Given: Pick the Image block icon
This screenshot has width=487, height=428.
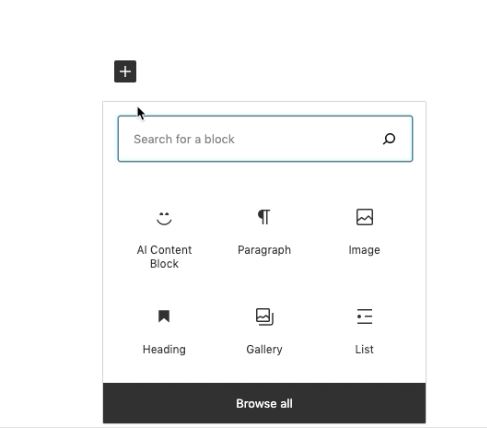Looking at the screenshot, I should 364,217.
